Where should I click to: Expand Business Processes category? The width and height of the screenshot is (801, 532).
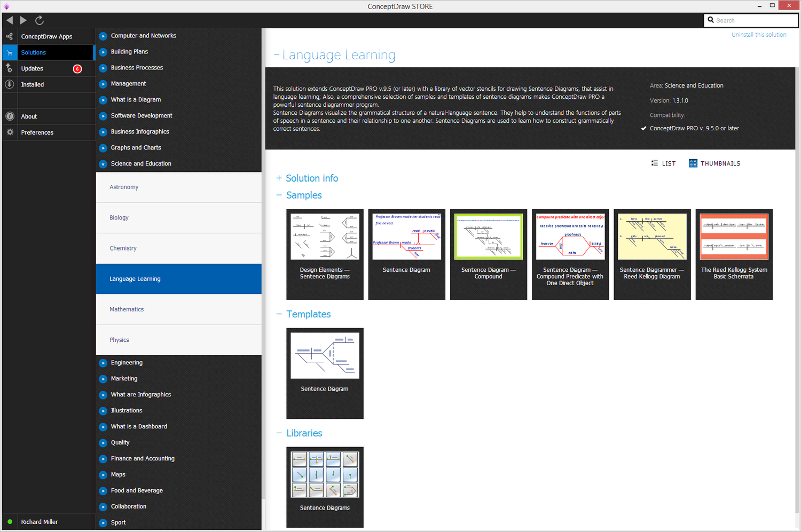(x=103, y=68)
